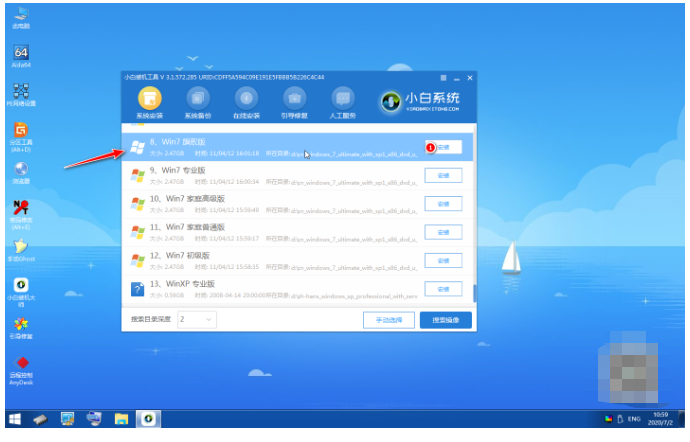Click 安装 button for Win7 专业版
The image size is (690, 442).
tap(443, 175)
